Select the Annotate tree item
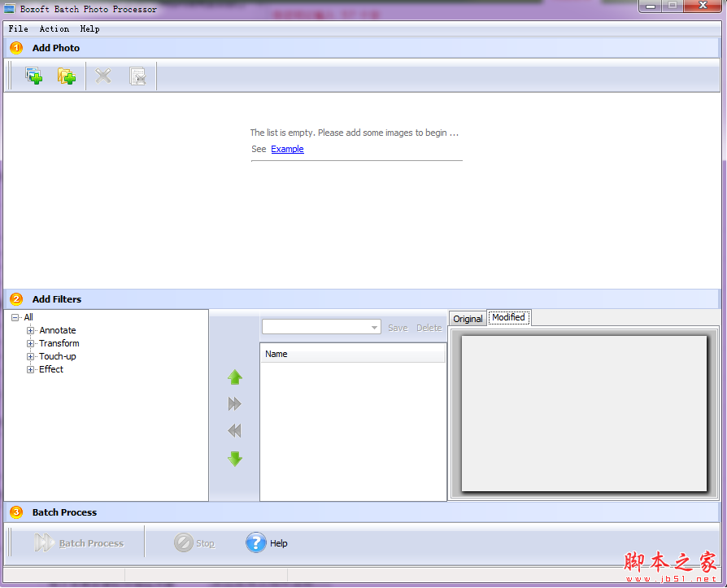Image resolution: width=727 pixels, height=588 pixels. (58, 330)
